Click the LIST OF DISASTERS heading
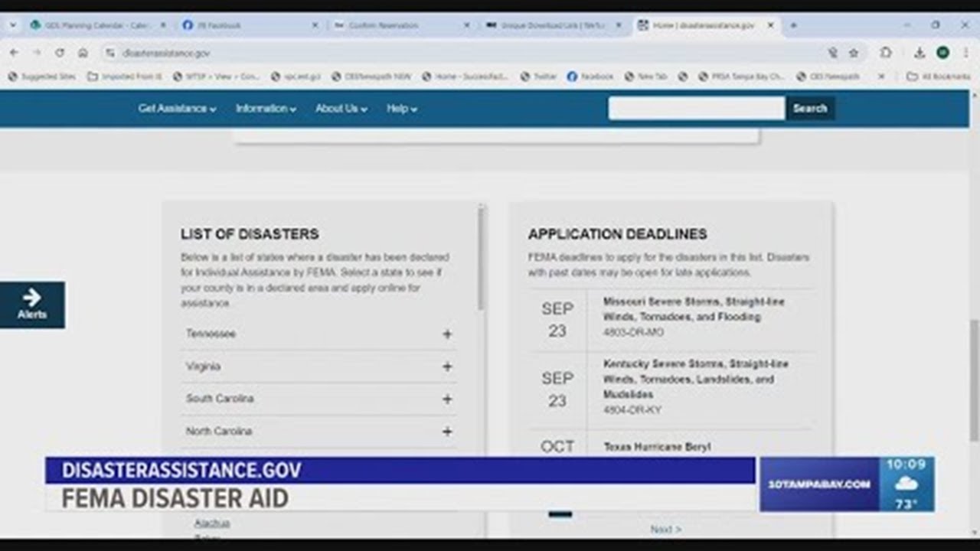Viewport: 980px width, 551px height. pyautogui.click(x=250, y=234)
